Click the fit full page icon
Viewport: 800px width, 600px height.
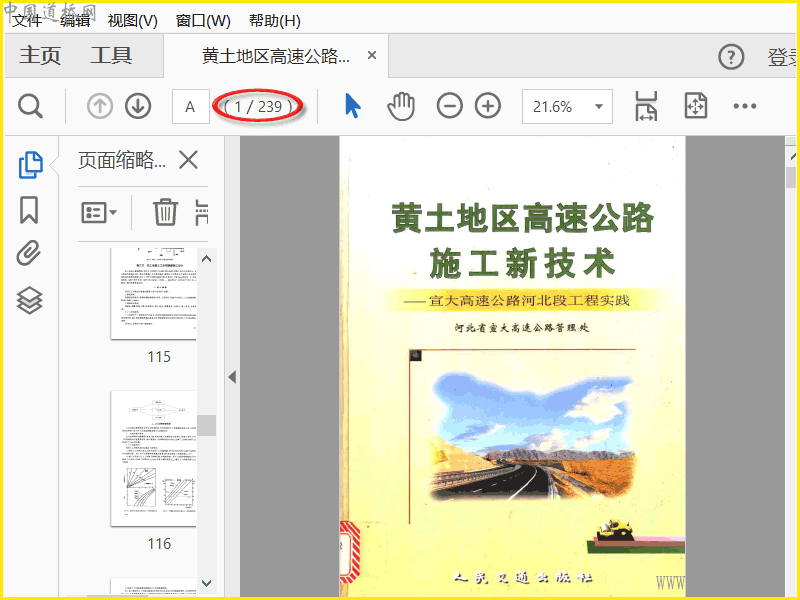pyautogui.click(x=696, y=106)
